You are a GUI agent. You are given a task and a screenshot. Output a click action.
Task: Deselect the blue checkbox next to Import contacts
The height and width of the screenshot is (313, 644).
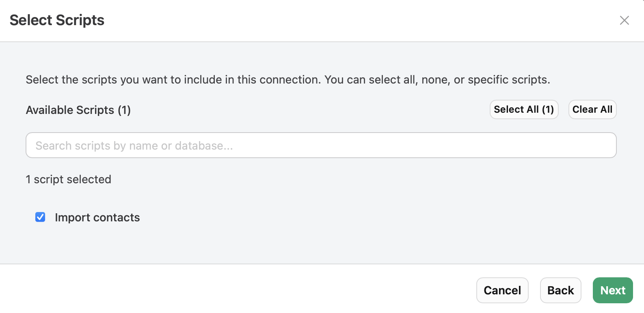pyautogui.click(x=40, y=217)
